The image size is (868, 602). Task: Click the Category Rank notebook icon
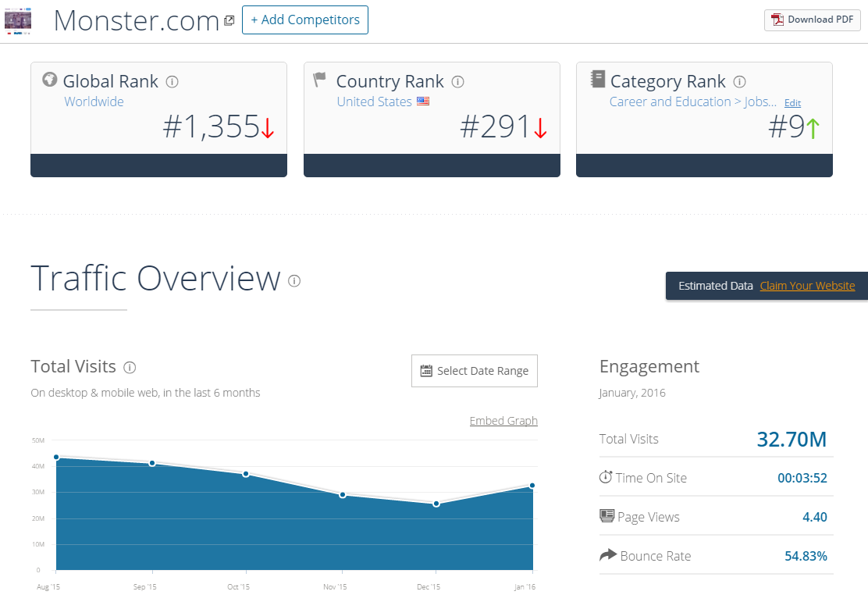pos(597,79)
